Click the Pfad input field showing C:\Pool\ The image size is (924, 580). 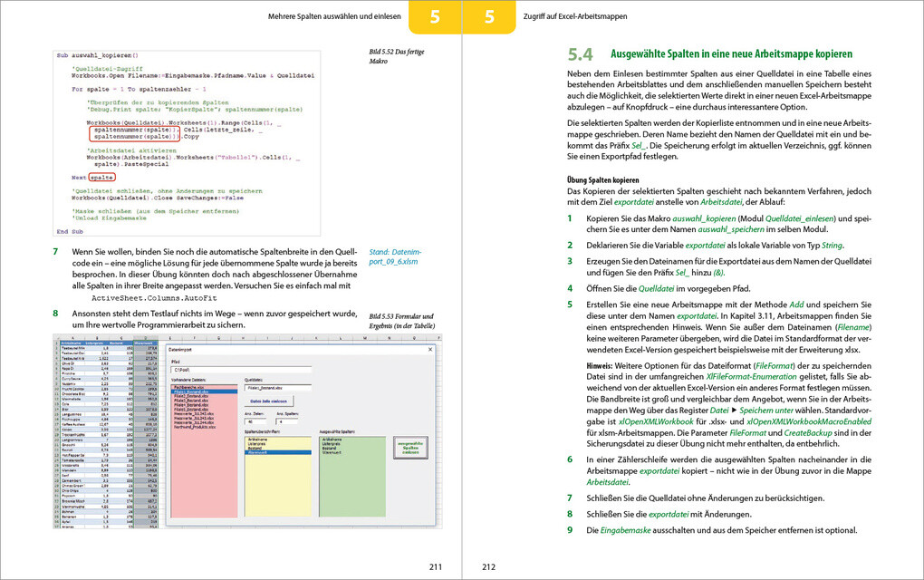pyautogui.click(x=240, y=370)
